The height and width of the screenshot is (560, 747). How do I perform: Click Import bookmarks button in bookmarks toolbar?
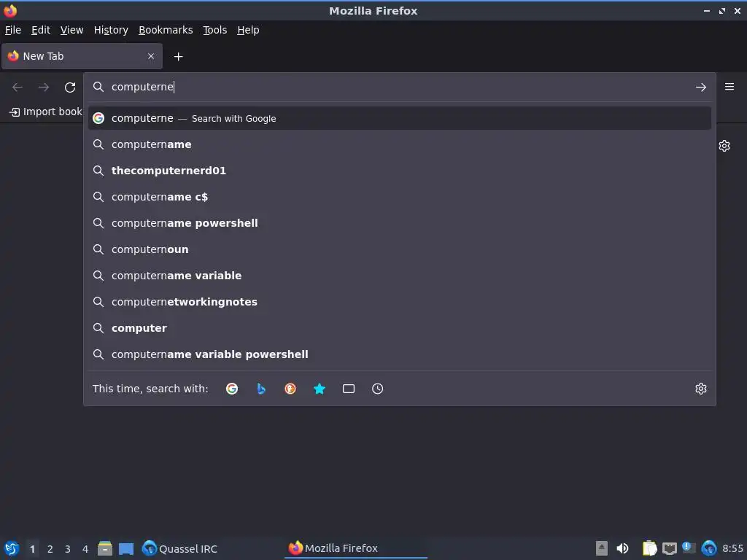click(x=46, y=112)
